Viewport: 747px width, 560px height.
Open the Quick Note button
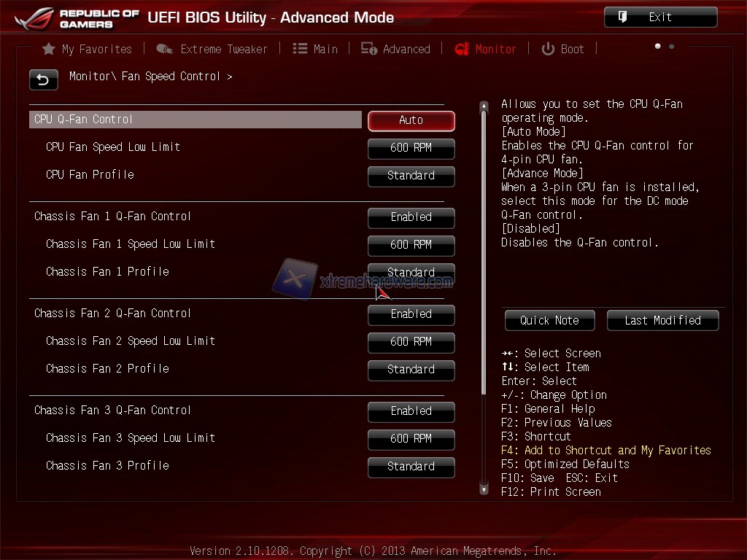tap(550, 321)
